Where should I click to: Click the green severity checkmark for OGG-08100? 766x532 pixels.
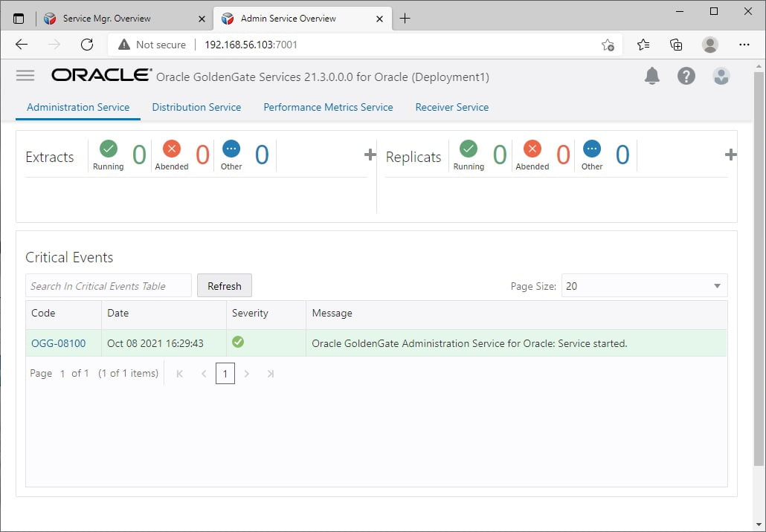point(238,342)
